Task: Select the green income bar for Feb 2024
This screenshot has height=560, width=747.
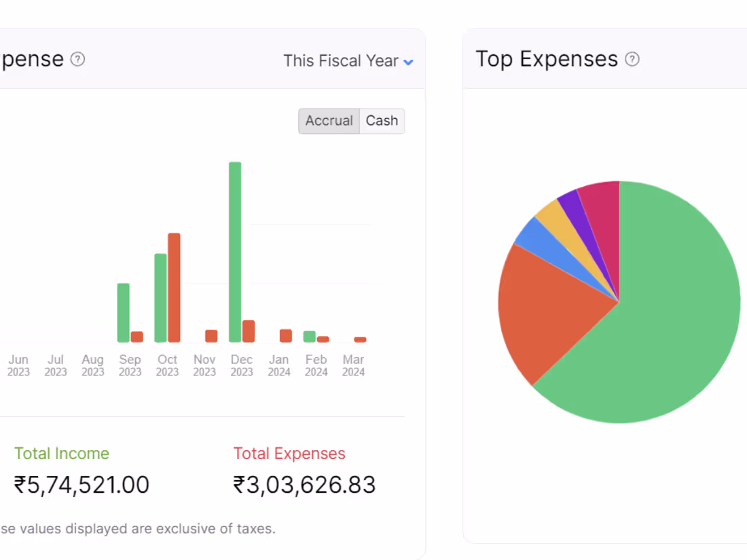Action: pyautogui.click(x=309, y=336)
